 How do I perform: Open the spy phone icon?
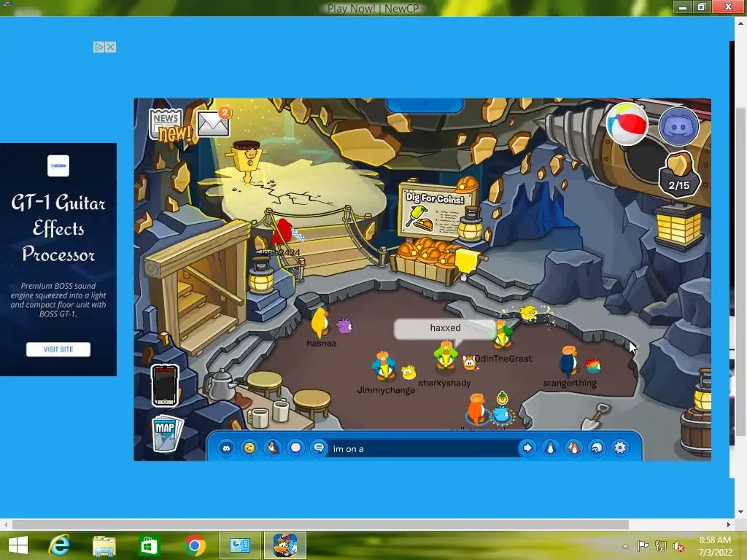click(165, 385)
